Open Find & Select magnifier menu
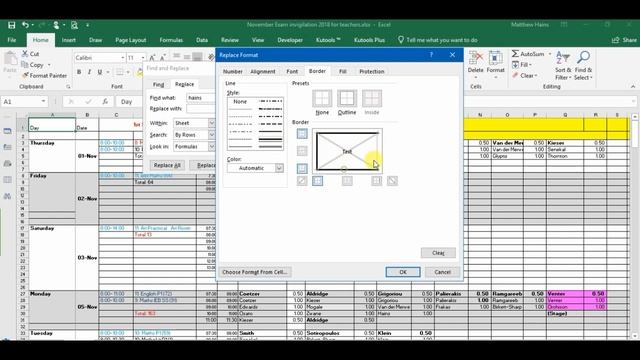The width and height of the screenshot is (640, 360). [x=583, y=66]
